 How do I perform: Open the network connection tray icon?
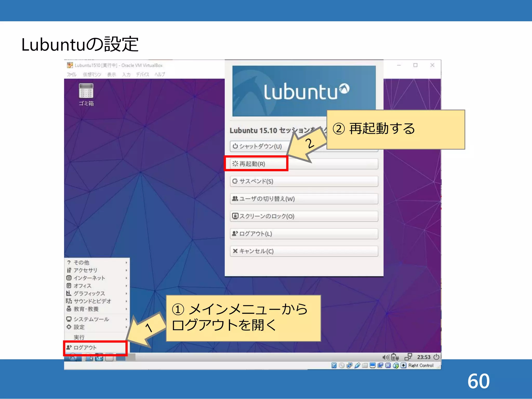tap(408, 357)
